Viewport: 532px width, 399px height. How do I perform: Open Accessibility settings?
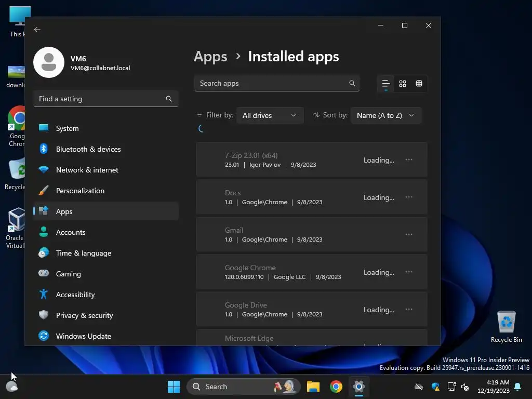[106, 295]
